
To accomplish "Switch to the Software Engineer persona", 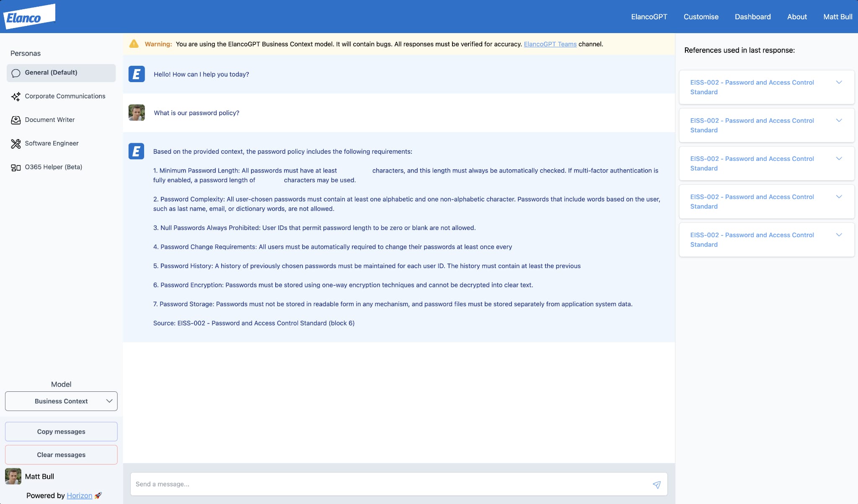I will 61,144.
